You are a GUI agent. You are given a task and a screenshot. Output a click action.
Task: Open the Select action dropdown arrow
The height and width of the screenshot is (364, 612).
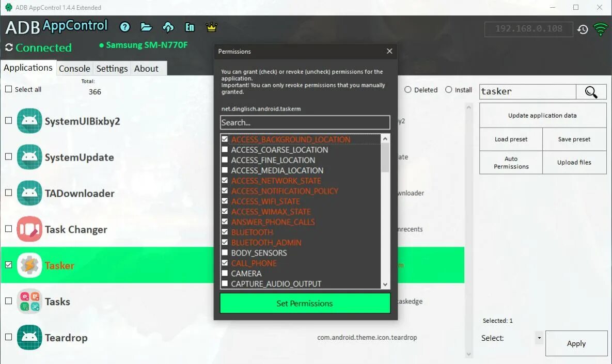(539, 338)
